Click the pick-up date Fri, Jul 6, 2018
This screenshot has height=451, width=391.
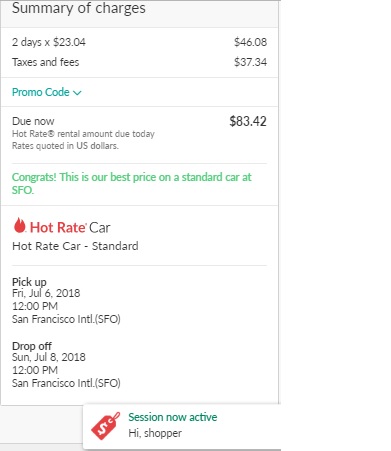tap(46, 293)
